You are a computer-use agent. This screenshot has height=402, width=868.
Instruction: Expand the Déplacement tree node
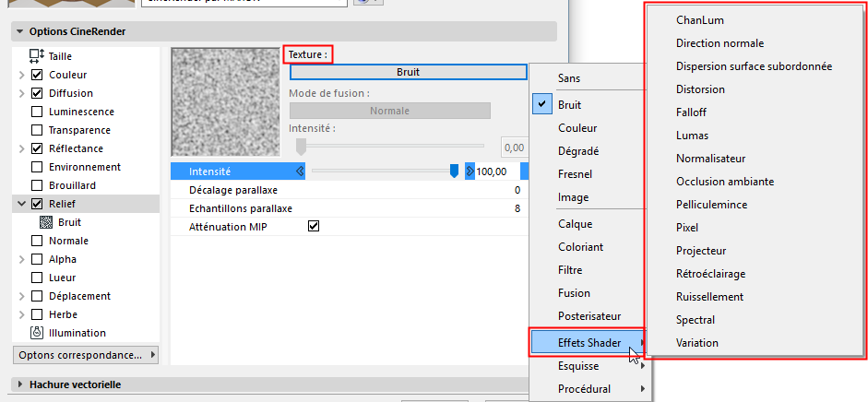point(22,296)
